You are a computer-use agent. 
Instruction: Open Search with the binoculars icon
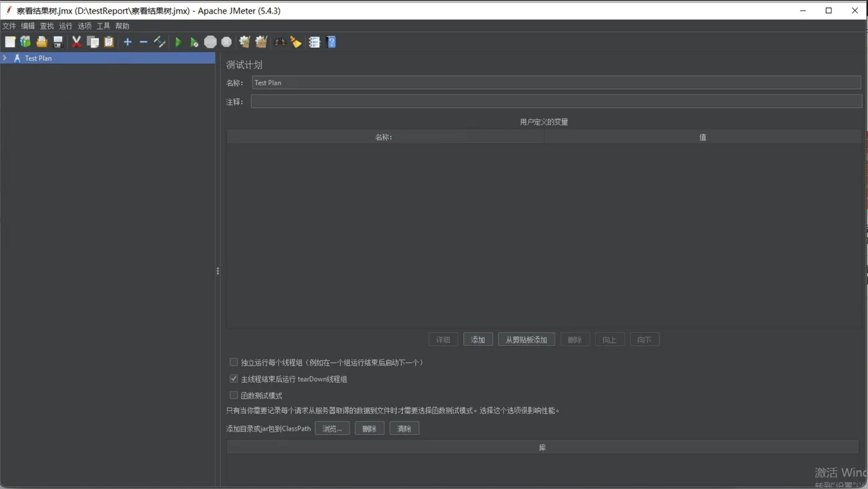[x=280, y=42]
